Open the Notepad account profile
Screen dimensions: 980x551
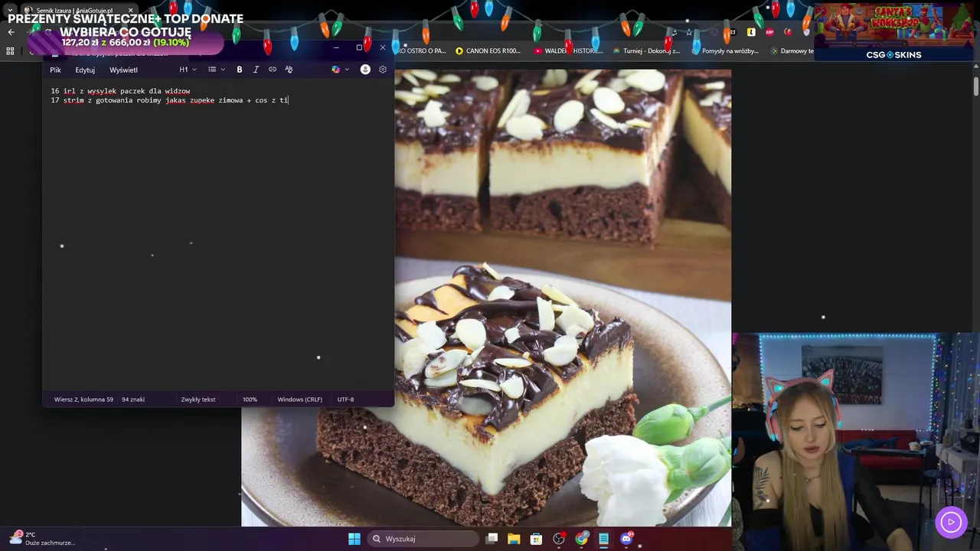(x=365, y=70)
